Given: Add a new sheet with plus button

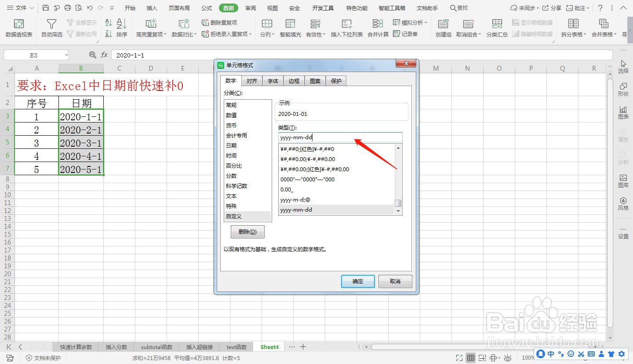Looking at the screenshot, I should pyautogui.click(x=303, y=347).
